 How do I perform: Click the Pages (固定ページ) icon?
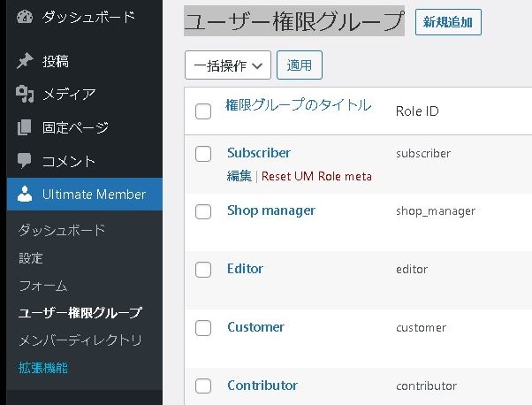point(25,128)
